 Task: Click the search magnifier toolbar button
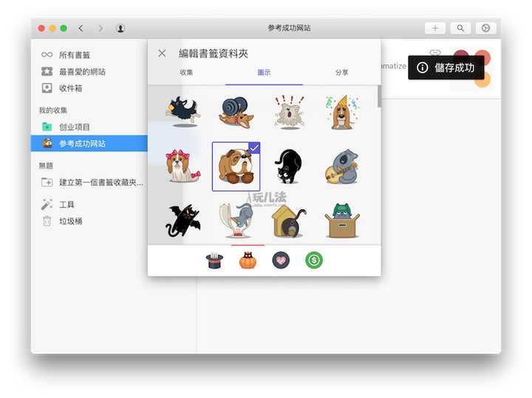(x=460, y=28)
